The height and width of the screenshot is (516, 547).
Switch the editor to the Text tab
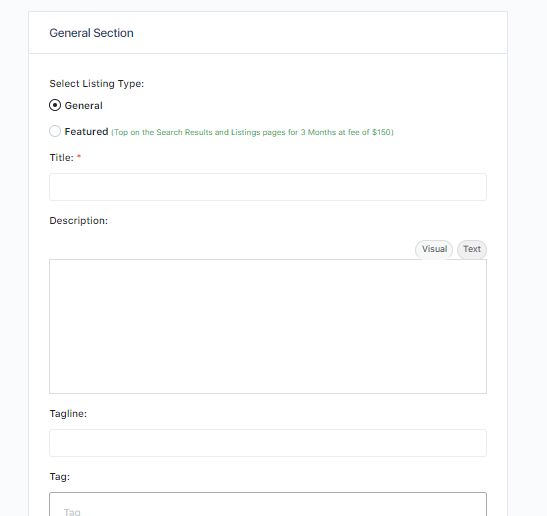pyautogui.click(x=472, y=249)
